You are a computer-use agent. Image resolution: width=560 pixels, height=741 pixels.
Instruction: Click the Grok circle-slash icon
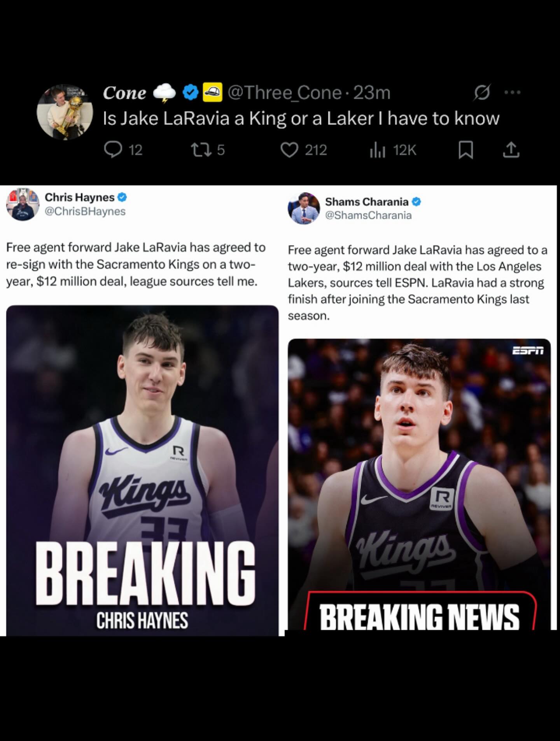click(x=482, y=93)
